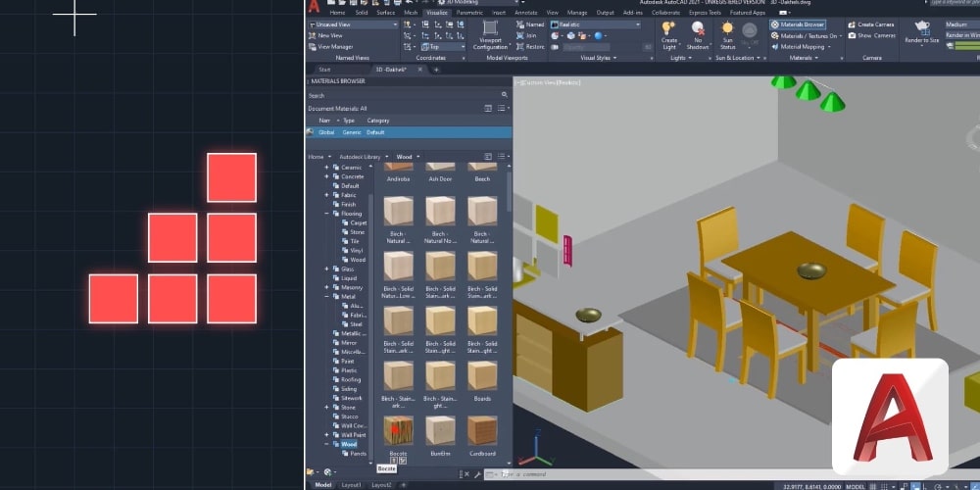Viewport: 980px width, 490px height.
Task: Select the Stone item under Flooring
Action: pos(357,232)
